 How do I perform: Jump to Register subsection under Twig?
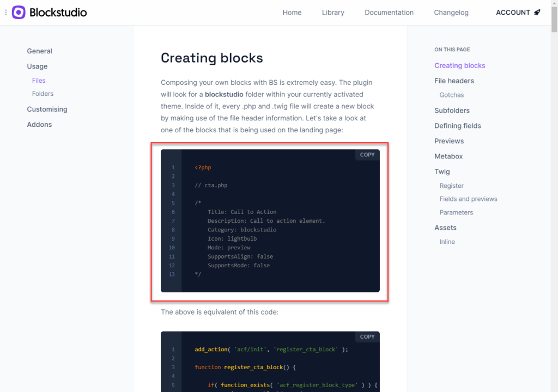(x=451, y=186)
